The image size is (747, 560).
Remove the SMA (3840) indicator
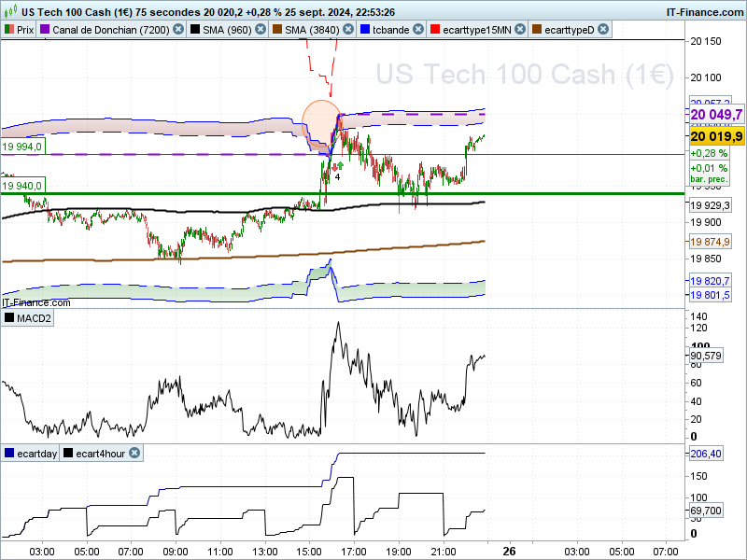[348, 30]
